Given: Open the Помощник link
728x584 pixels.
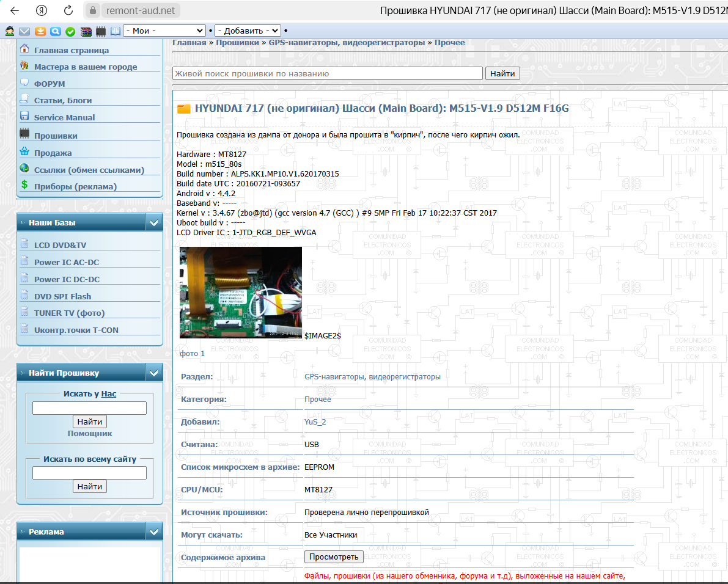Looking at the screenshot, I should (x=90, y=434).
